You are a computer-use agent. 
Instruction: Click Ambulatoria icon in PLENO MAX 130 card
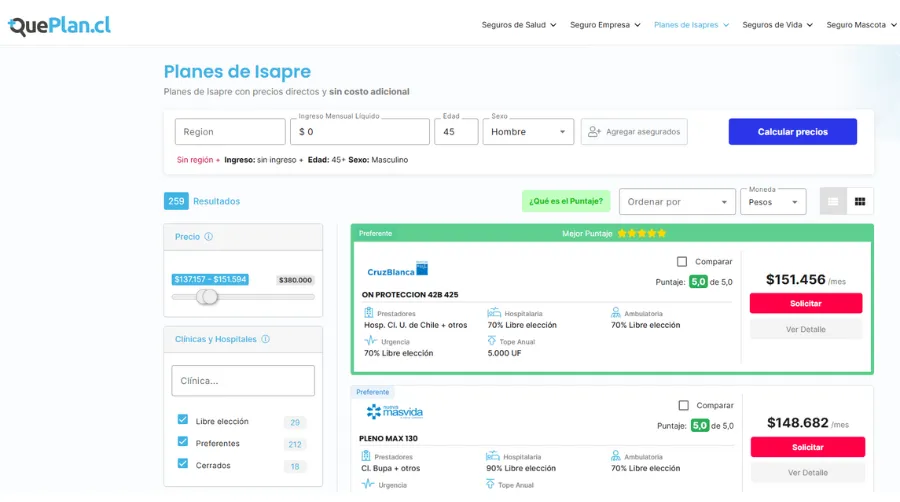tap(615, 456)
